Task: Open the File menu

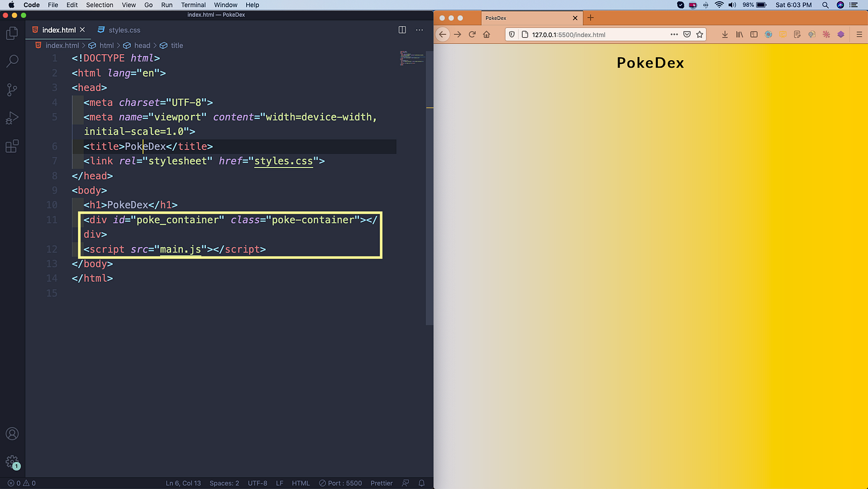Action: coord(53,5)
